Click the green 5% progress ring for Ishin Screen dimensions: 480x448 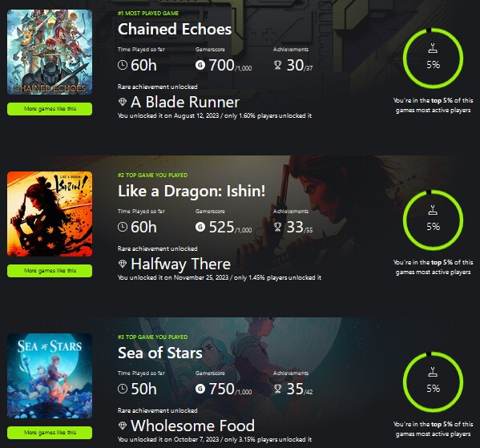(433, 220)
